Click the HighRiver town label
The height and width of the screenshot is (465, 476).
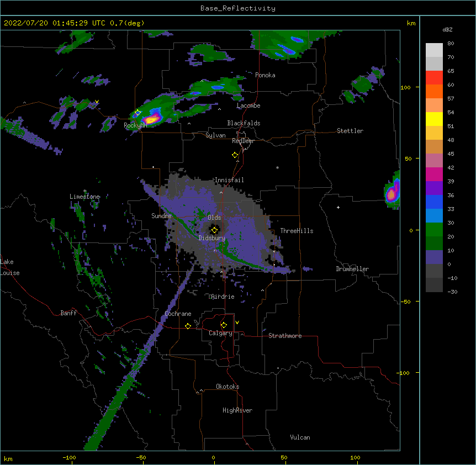(237, 410)
